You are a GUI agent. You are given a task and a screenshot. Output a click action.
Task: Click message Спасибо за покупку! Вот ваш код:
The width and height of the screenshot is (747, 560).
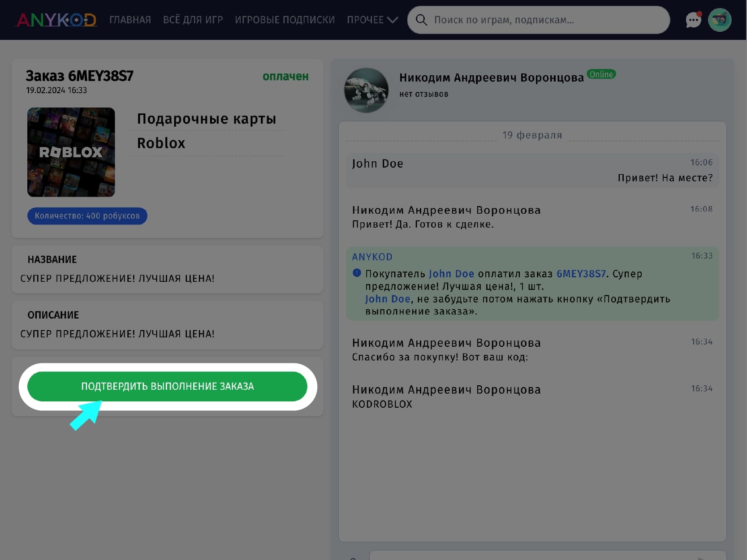pos(440,357)
